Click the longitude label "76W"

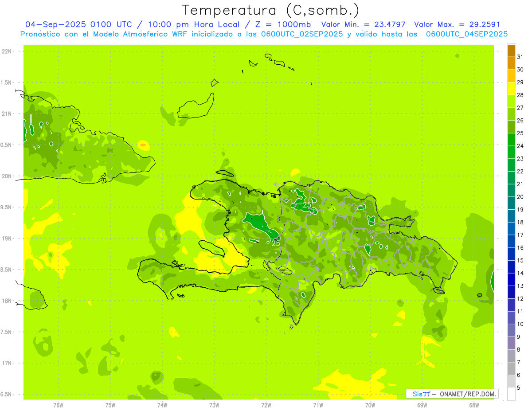tap(58, 405)
